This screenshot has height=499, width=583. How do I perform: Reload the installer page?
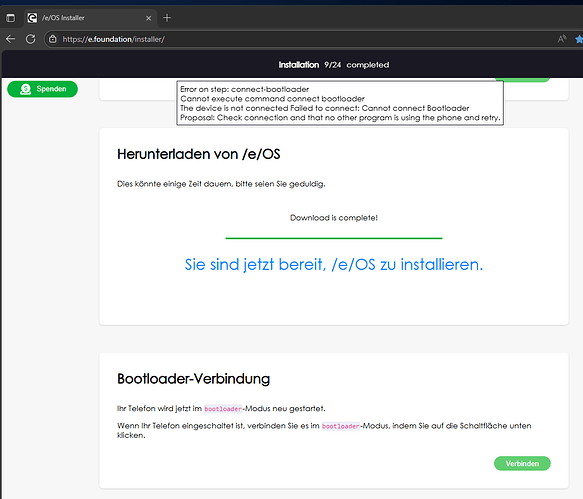click(x=30, y=39)
